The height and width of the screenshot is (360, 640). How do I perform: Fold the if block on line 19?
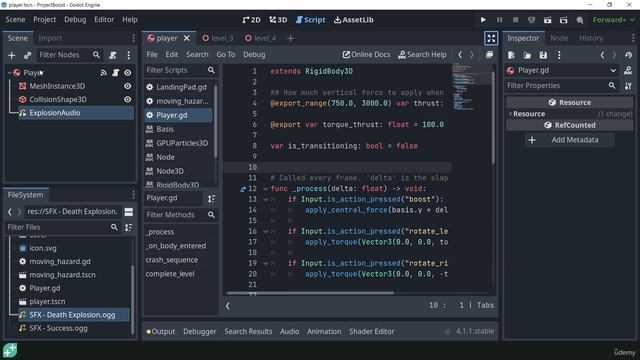click(265, 263)
